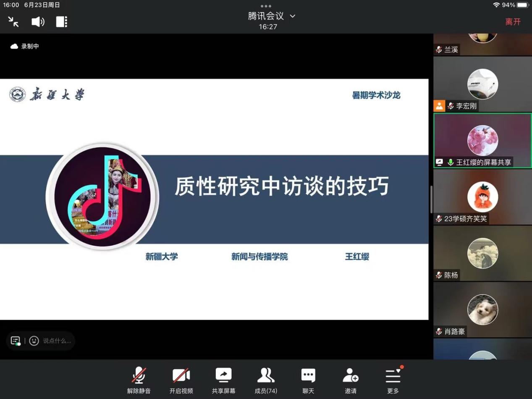Open the 更多 more options menu
This screenshot has height=399, width=532.
pyautogui.click(x=393, y=380)
